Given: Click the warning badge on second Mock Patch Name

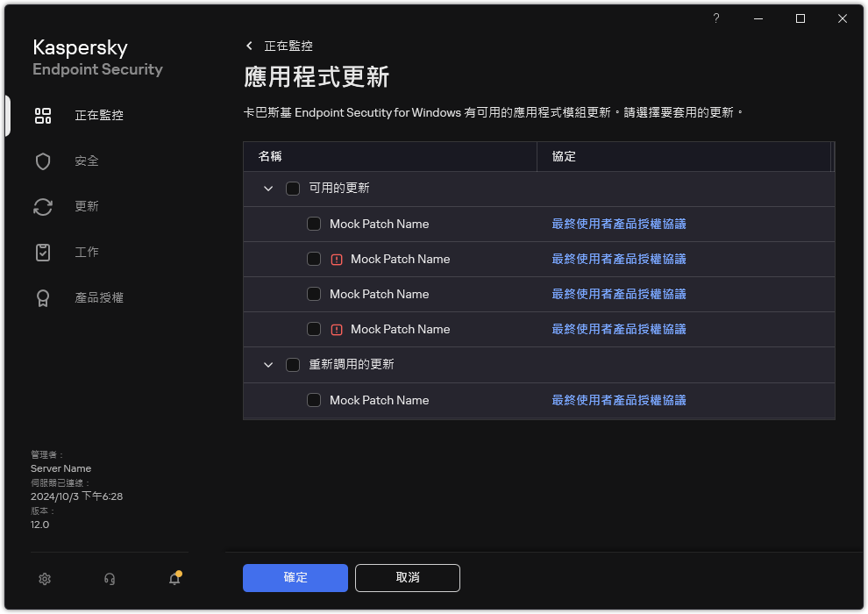Looking at the screenshot, I should tap(336, 259).
